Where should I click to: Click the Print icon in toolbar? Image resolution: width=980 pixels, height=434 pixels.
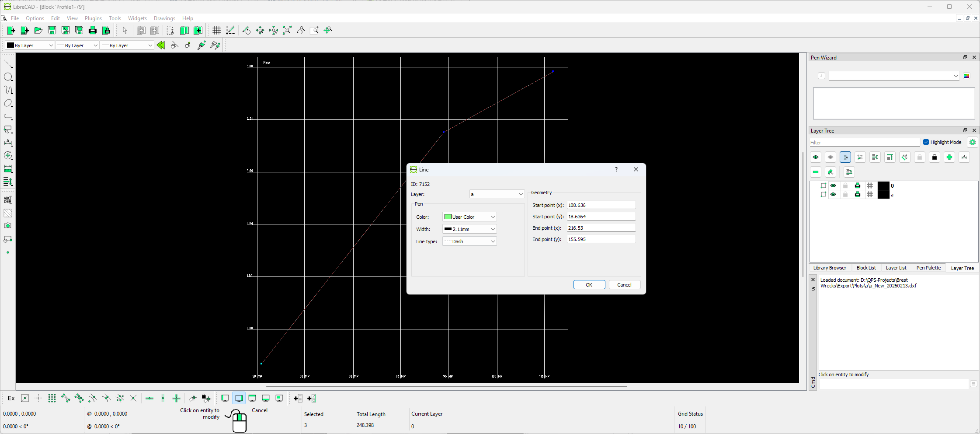[93, 30]
